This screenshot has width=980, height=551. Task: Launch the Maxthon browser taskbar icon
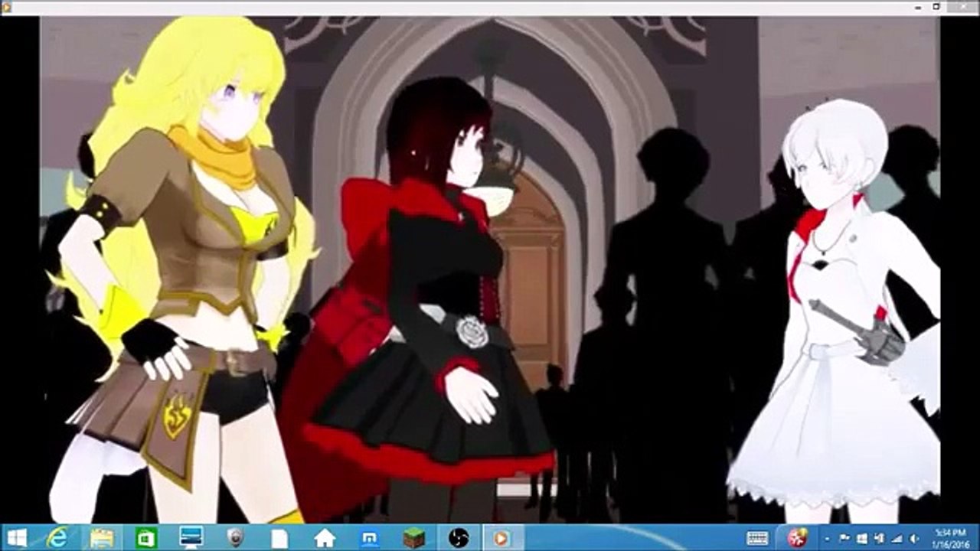pos(369,538)
